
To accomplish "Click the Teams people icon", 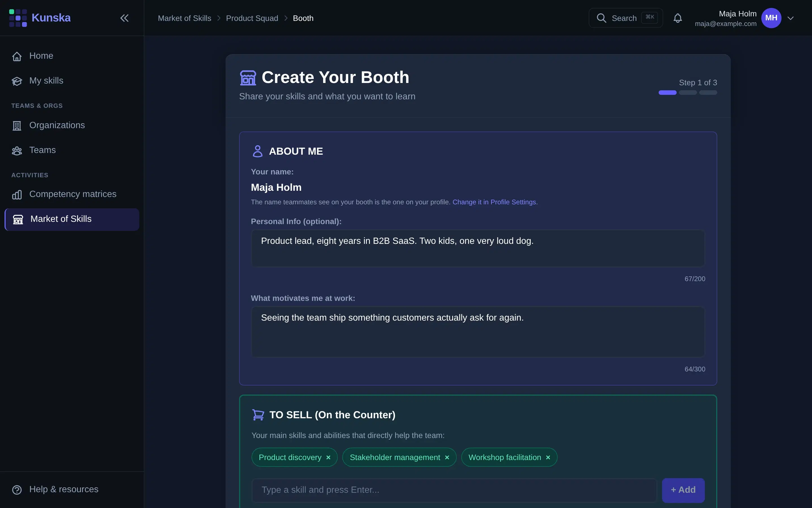I will click(x=17, y=150).
